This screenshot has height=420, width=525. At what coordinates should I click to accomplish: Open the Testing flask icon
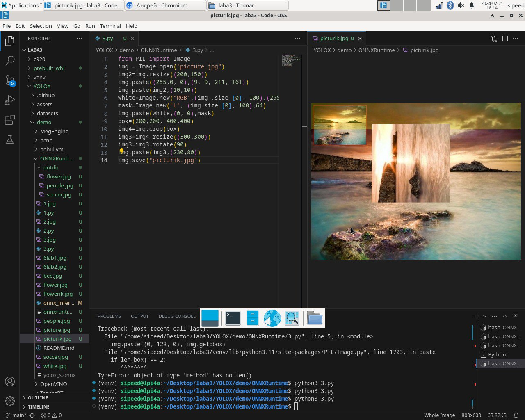(x=10, y=140)
